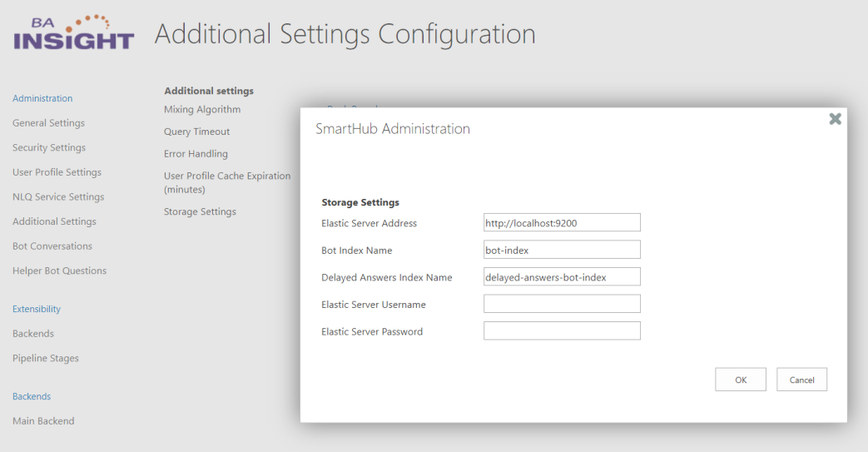Open General Settings in sidebar
Viewport: 868px width, 452px height.
[x=48, y=123]
